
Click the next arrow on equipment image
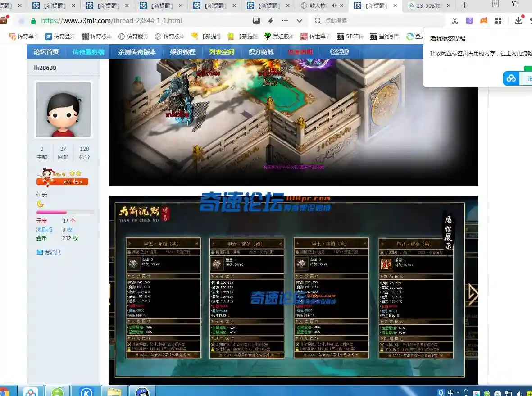473,294
